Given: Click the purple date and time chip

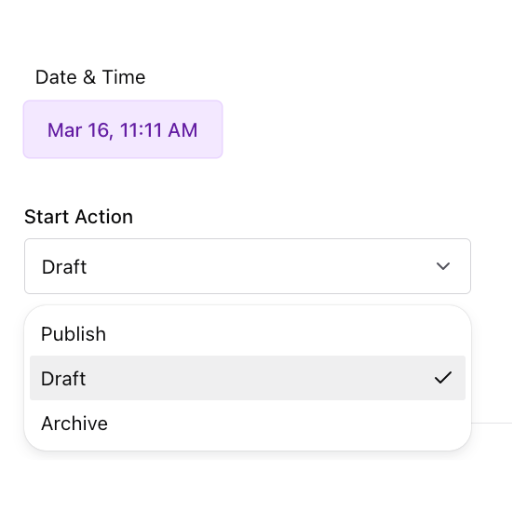Looking at the screenshot, I should pos(123,129).
